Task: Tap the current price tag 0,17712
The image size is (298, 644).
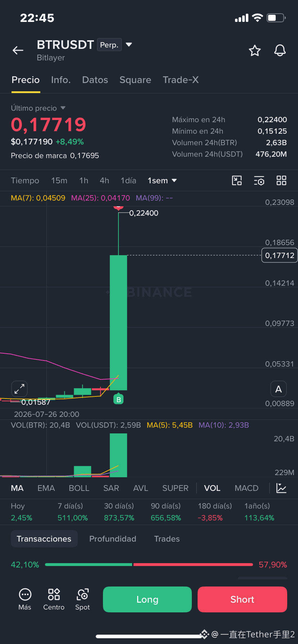Action: [280, 256]
